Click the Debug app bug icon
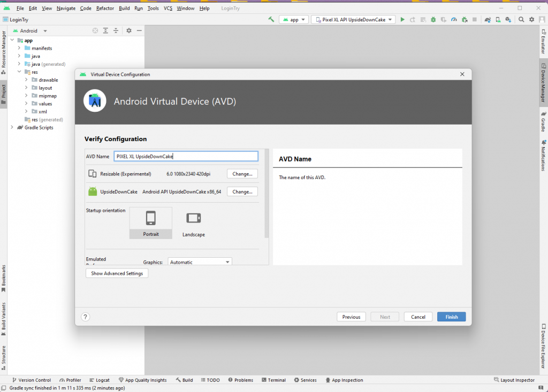This screenshot has width=548, height=392. pyautogui.click(x=433, y=20)
